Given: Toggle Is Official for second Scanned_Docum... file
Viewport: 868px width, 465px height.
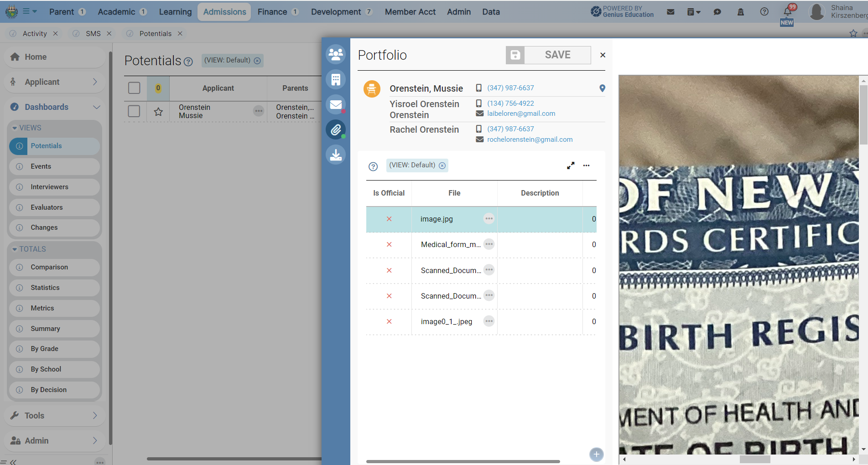Looking at the screenshot, I should click(389, 296).
